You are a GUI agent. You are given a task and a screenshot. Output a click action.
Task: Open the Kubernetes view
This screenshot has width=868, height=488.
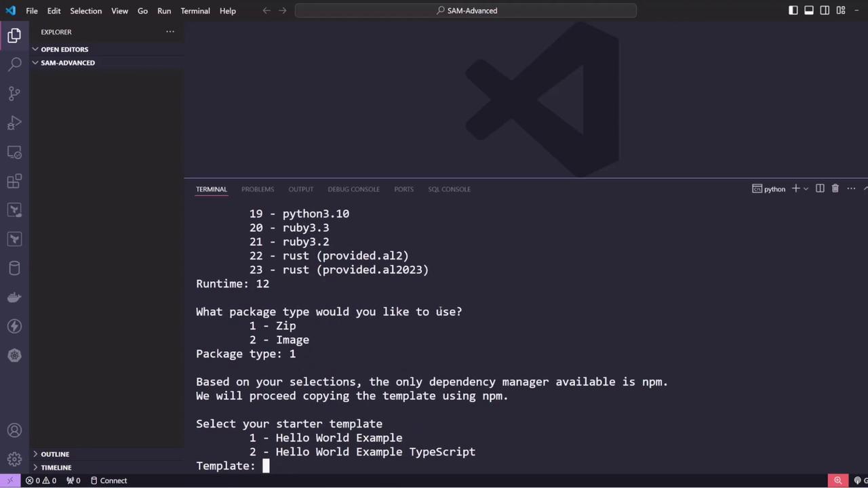pos(14,355)
